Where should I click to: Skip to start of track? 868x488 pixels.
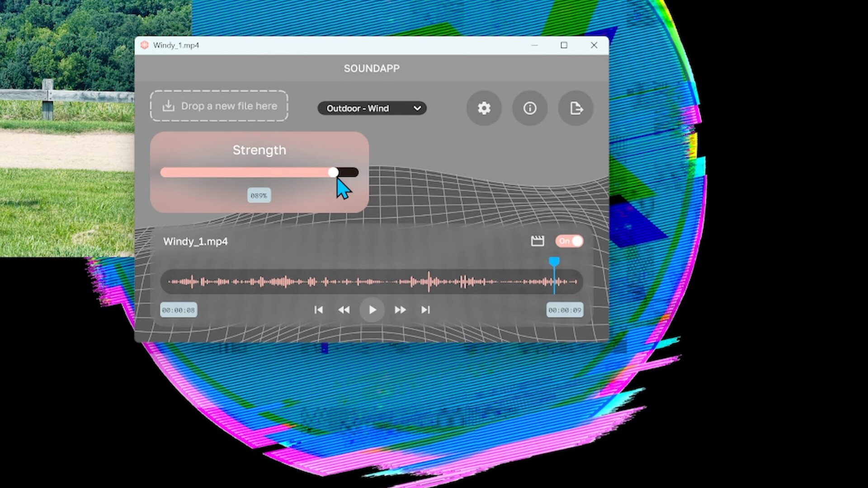pyautogui.click(x=318, y=310)
